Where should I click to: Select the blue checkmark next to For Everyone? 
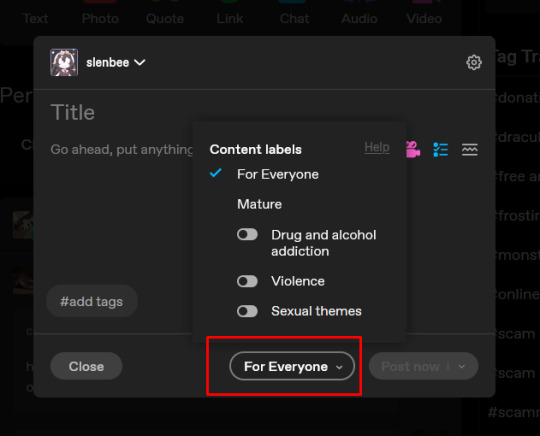[x=216, y=173]
